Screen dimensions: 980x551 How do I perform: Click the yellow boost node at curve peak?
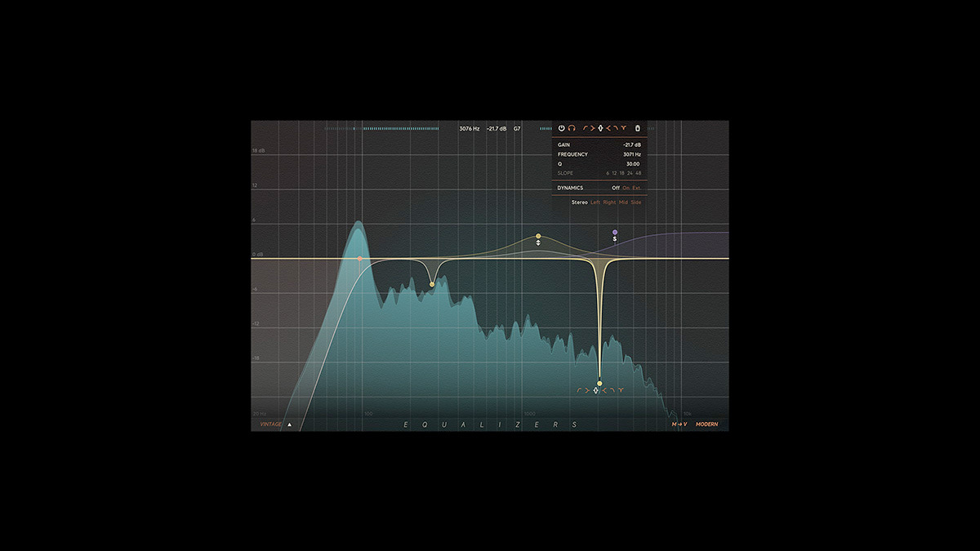pos(538,236)
